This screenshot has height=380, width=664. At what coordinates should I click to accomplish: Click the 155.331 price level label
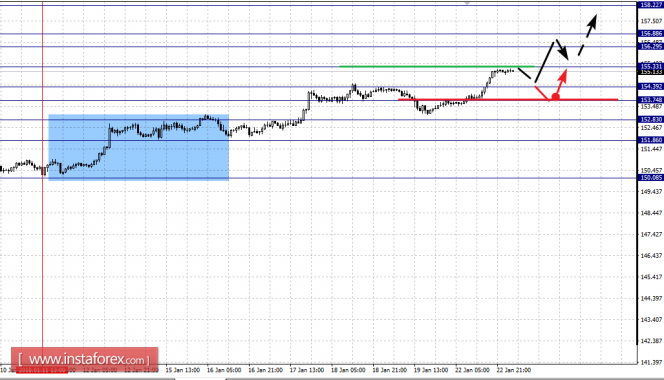tap(651, 67)
